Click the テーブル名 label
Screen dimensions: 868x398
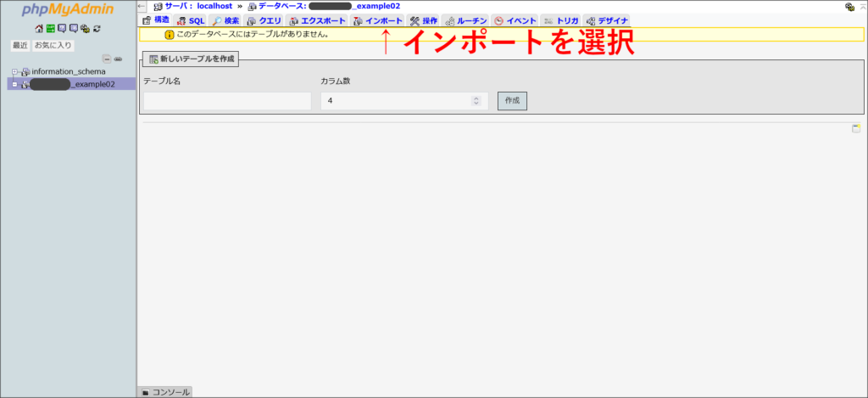(x=162, y=81)
